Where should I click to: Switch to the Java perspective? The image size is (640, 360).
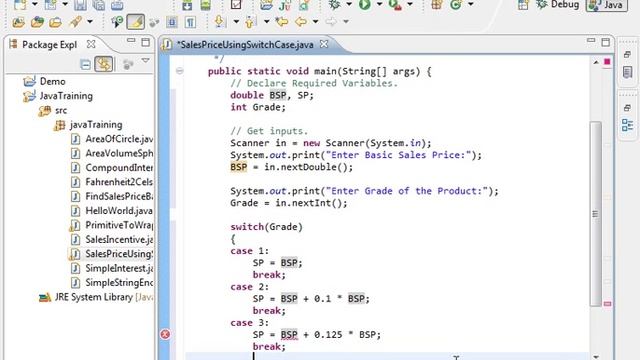tap(607, 5)
